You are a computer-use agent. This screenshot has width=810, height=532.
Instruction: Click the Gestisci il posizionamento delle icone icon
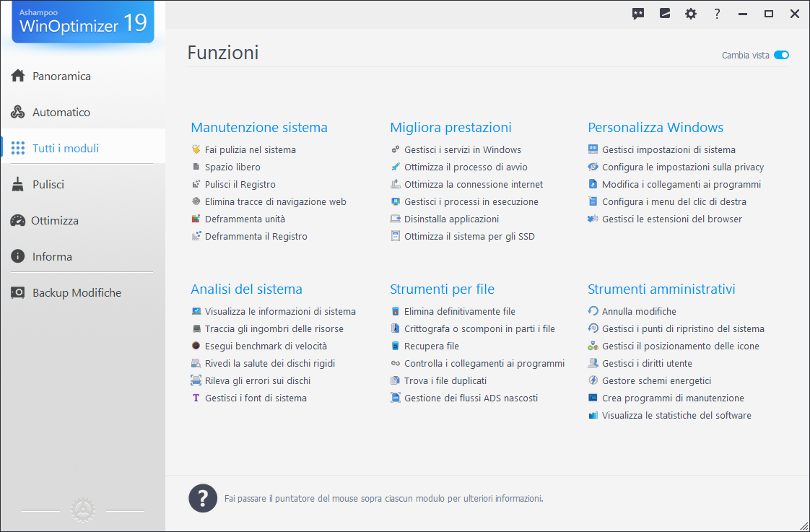[593, 346]
